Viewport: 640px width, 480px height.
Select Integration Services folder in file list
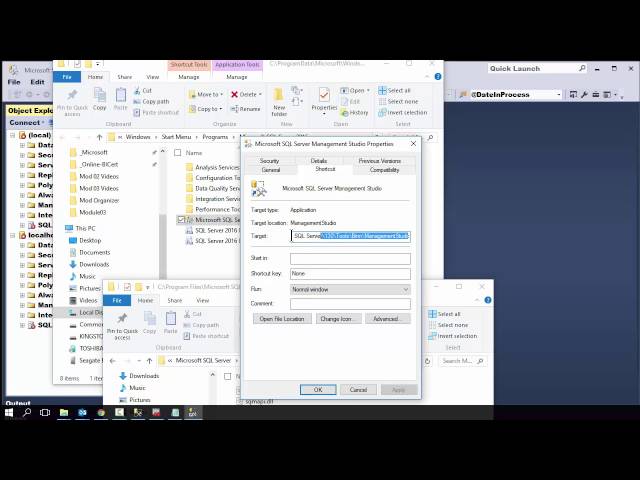pyautogui.click(x=213, y=199)
